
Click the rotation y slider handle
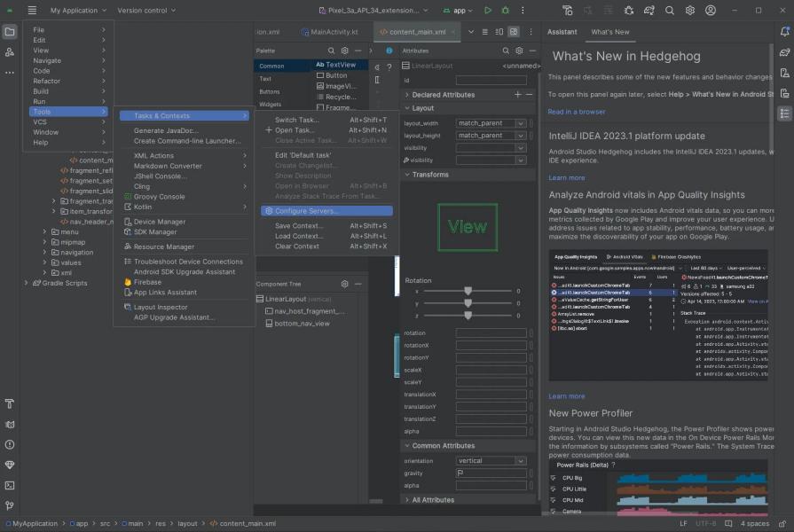coord(468,303)
